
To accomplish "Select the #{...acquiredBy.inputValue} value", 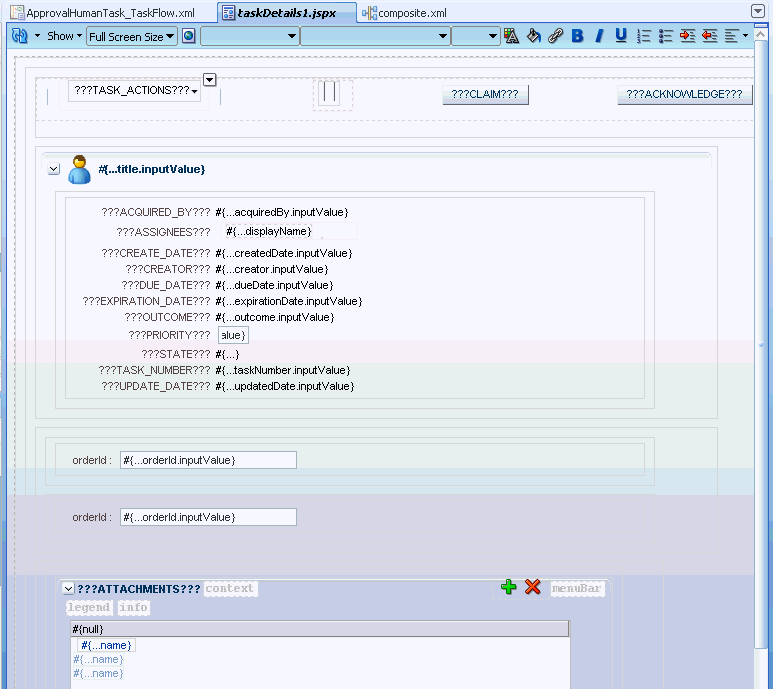I will (281, 212).
